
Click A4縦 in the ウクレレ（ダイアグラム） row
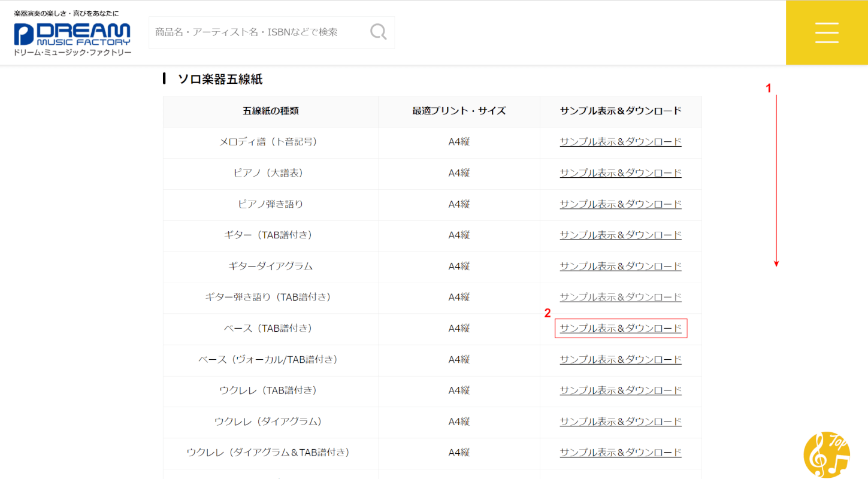459,422
